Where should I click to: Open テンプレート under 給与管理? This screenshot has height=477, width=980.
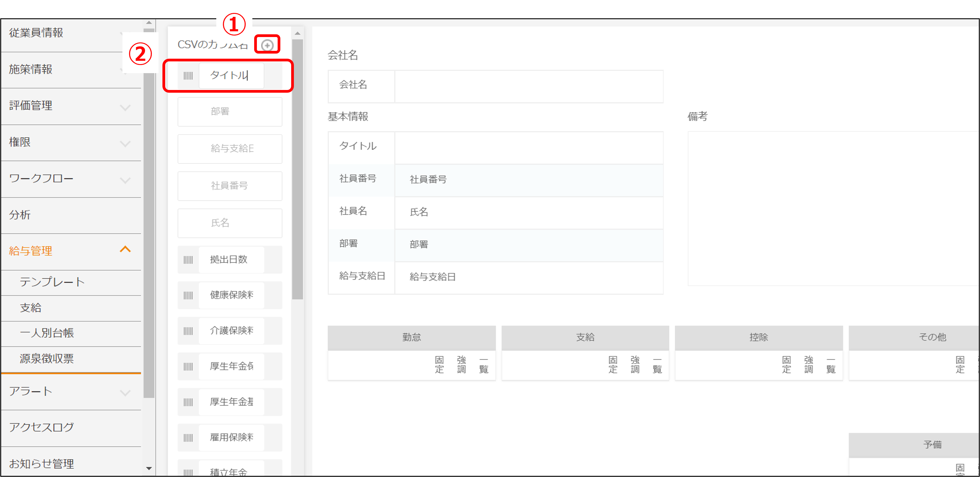click(x=52, y=282)
